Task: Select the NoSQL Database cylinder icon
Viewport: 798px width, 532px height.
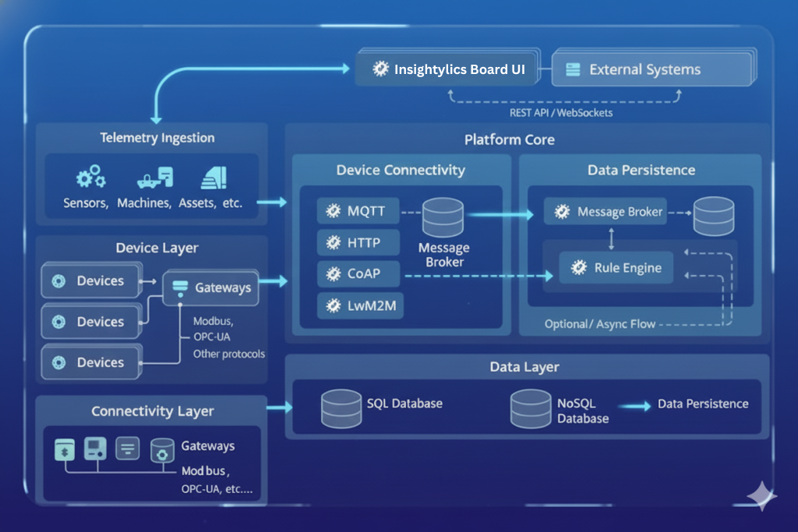Action: (531, 407)
